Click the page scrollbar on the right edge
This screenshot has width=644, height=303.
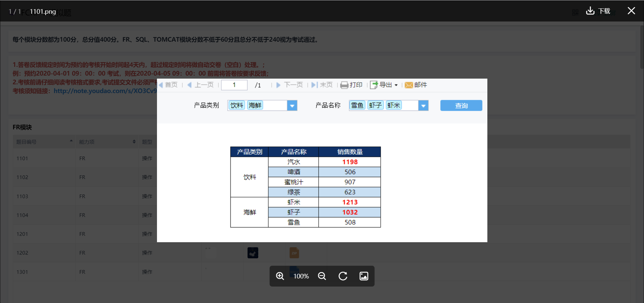click(x=642, y=47)
